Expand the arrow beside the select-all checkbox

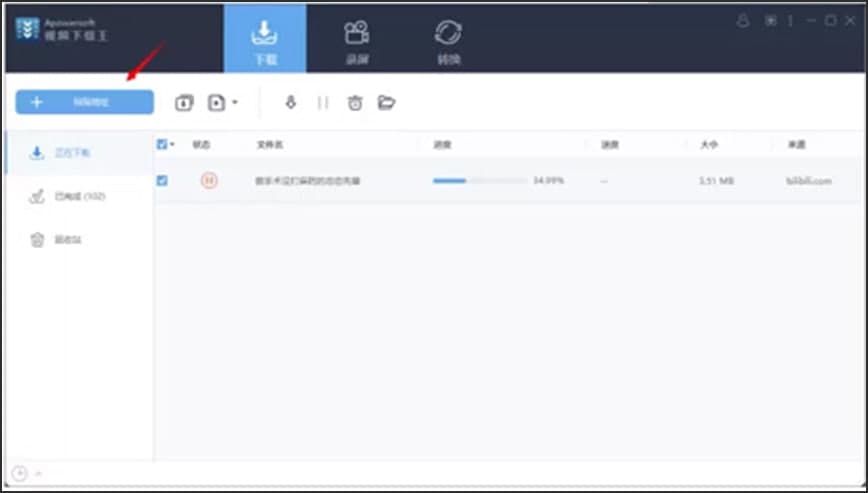172,145
